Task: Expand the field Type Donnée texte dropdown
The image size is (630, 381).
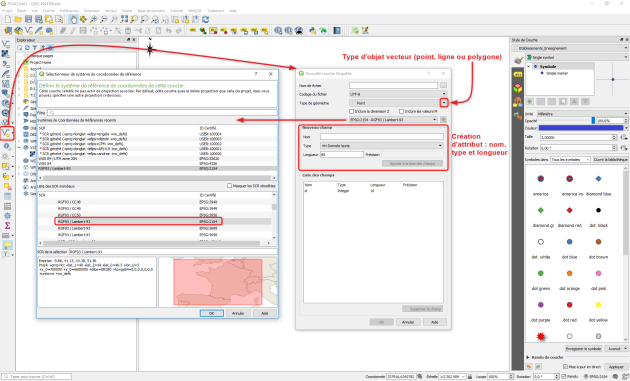Action: point(382,145)
